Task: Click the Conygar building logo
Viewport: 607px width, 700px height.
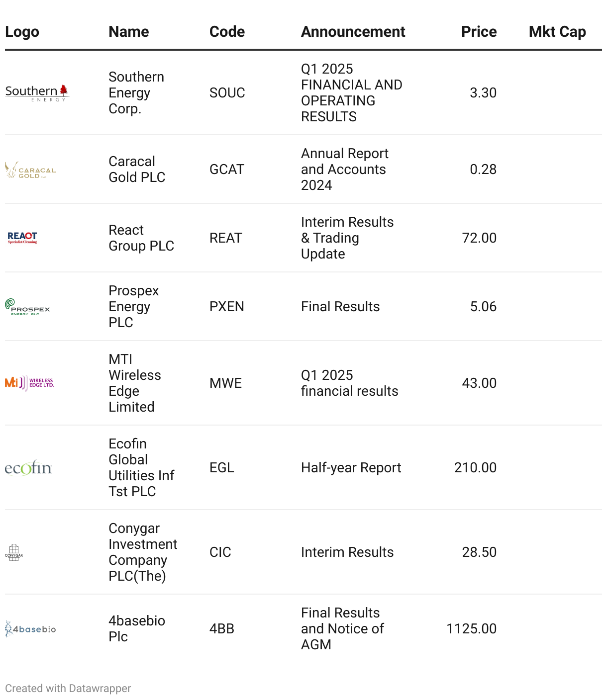Action: coord(14,552)
